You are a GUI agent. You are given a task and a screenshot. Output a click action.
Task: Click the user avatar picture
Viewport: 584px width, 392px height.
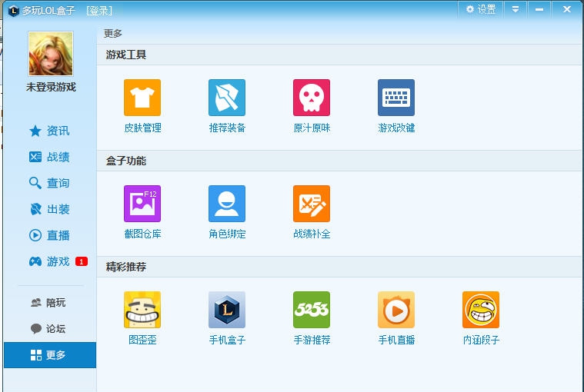51,54
